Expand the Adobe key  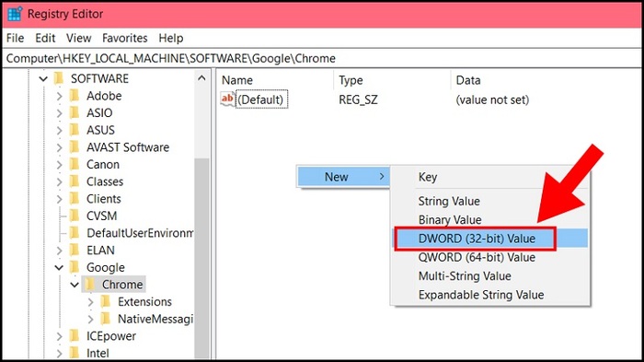[60, 96]
